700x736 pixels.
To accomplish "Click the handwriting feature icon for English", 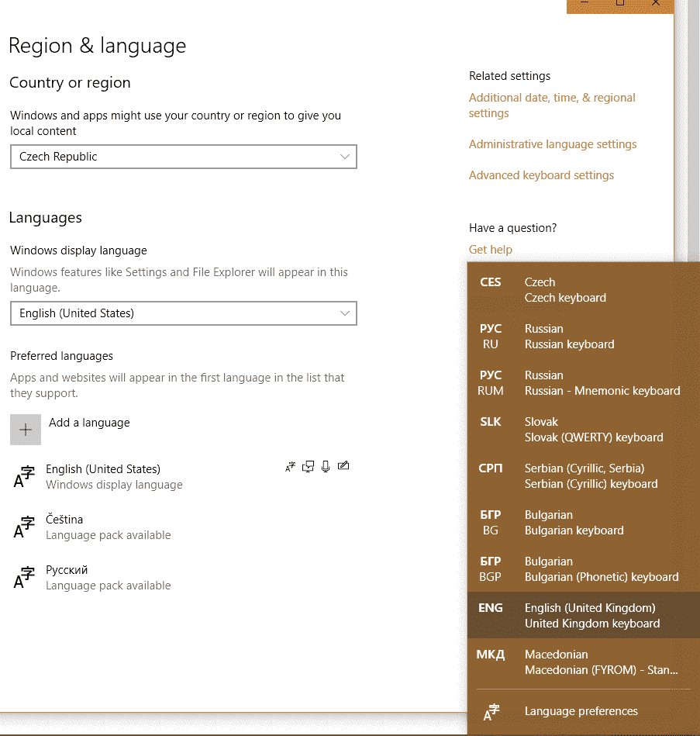I will tap(343, 465).
